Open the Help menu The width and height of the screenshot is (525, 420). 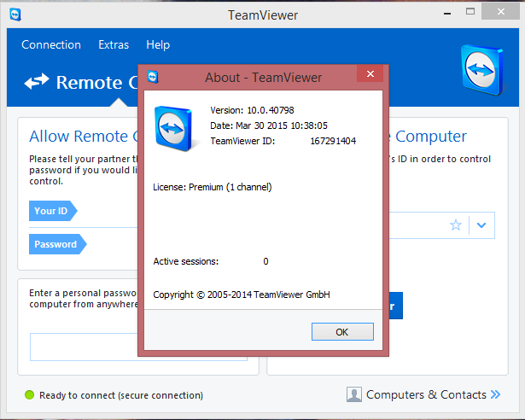pos(158,44)
